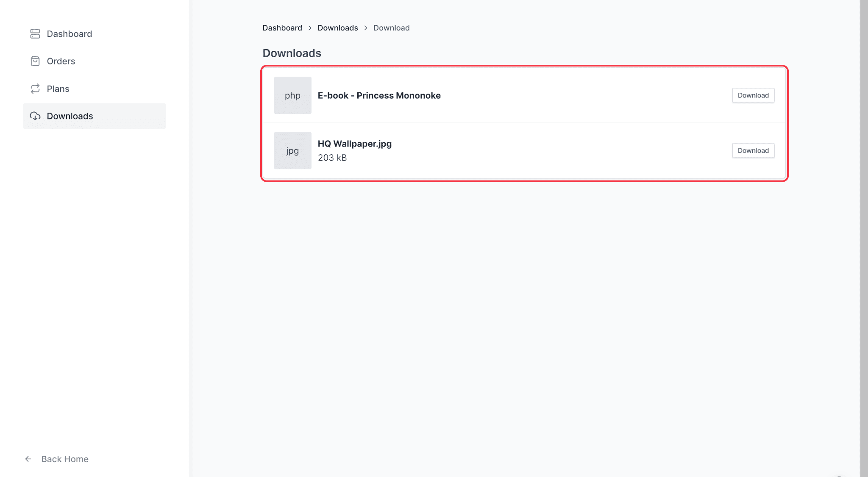Click the Downloads breadcrumb link
Image resolution: width=868 pixels, height=477 pixels.
338,28
